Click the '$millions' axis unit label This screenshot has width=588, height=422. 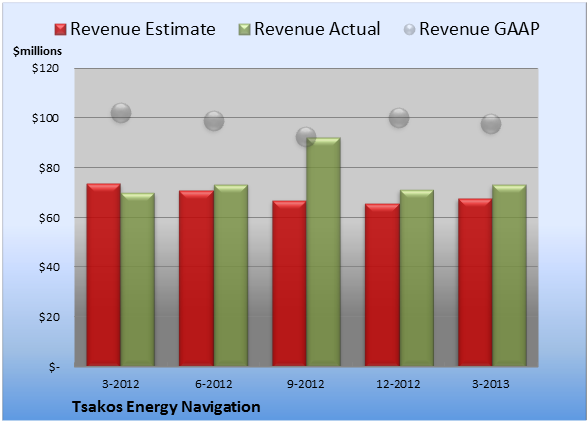[x=38, y=51]
